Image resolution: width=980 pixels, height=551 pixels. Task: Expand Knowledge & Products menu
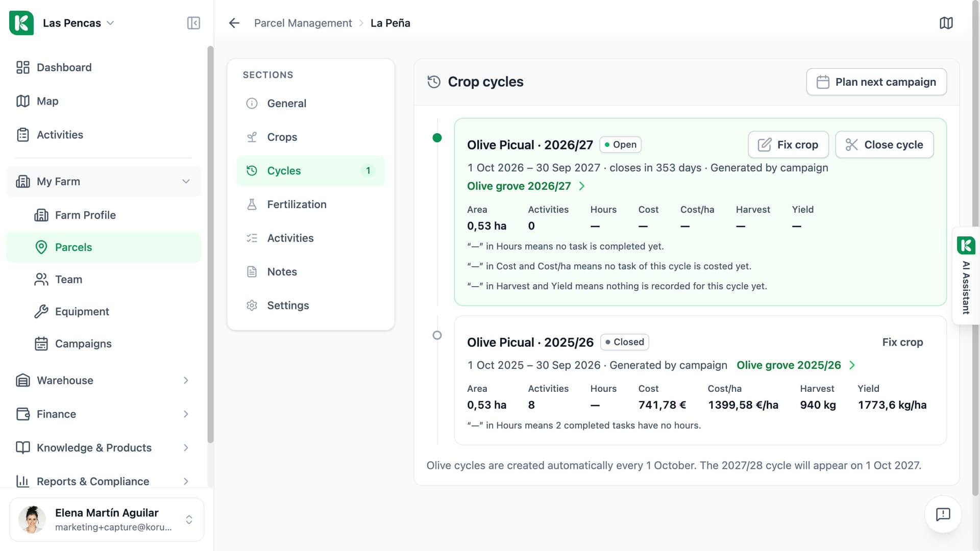(104, 448)
